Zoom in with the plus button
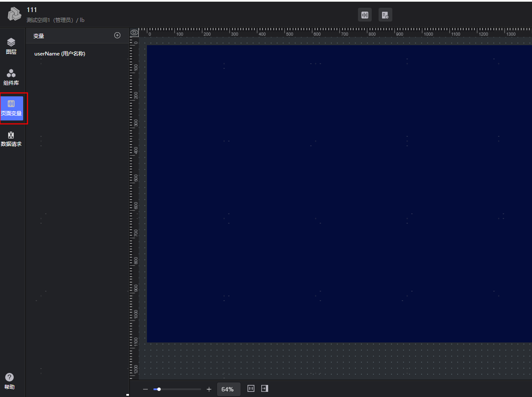 point(209,389)
